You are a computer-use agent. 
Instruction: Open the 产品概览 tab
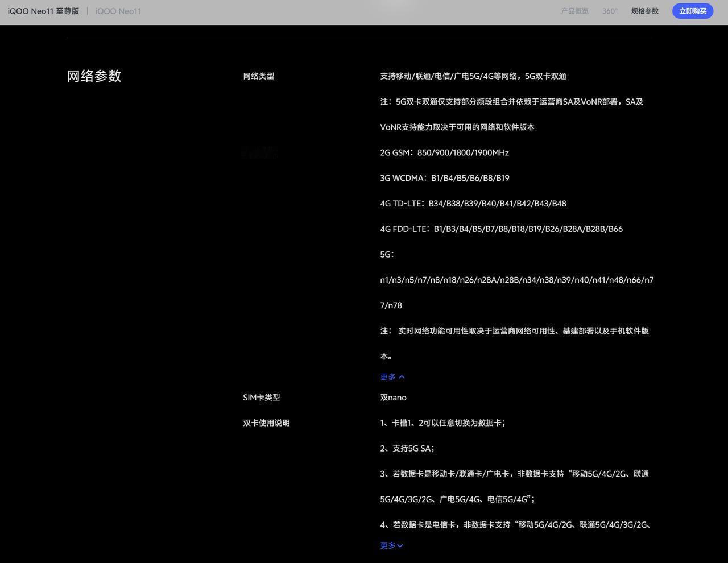point(574,11)
